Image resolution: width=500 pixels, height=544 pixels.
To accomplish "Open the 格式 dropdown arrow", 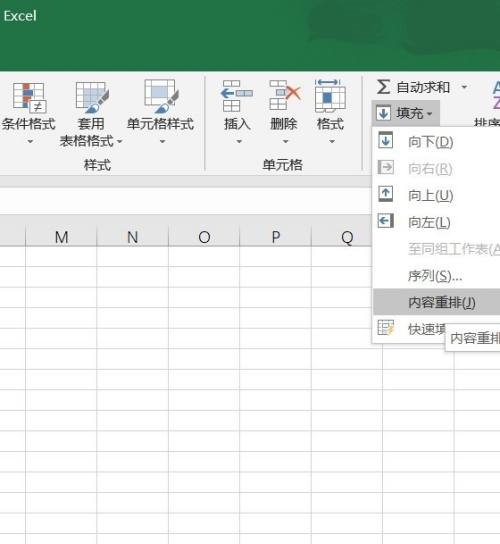I will (332, 142).
